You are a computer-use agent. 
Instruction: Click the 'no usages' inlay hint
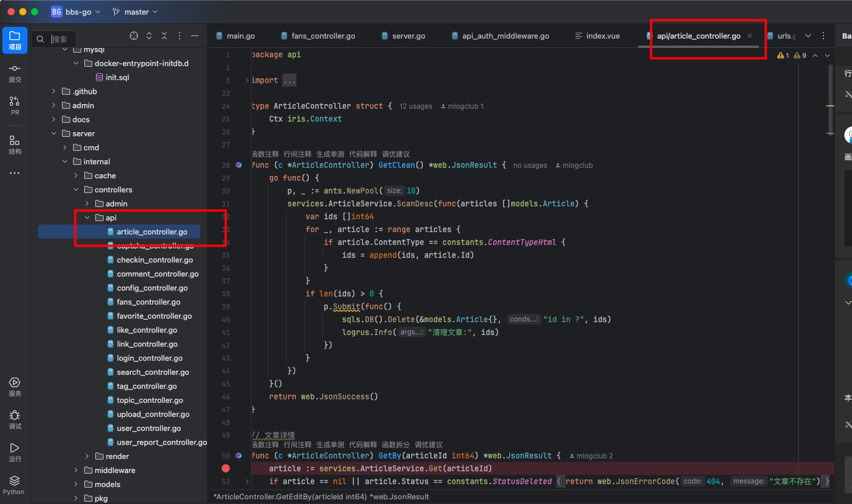(530, 165)
